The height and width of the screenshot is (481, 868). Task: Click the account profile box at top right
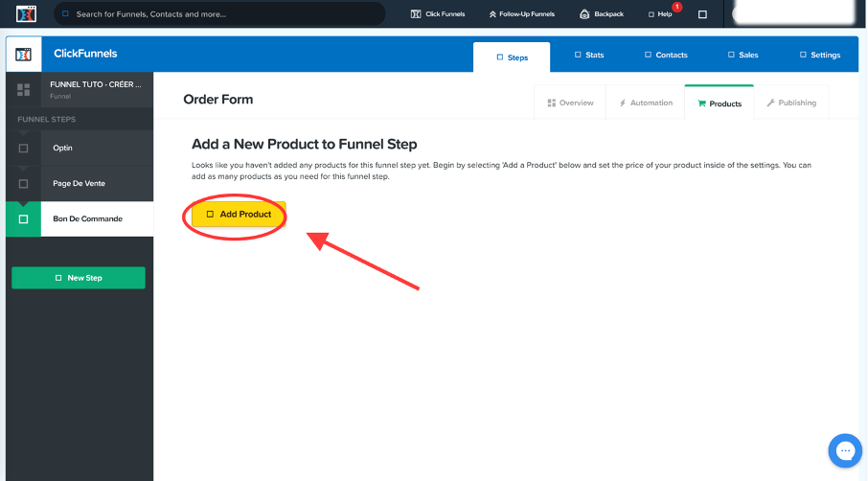793,13
